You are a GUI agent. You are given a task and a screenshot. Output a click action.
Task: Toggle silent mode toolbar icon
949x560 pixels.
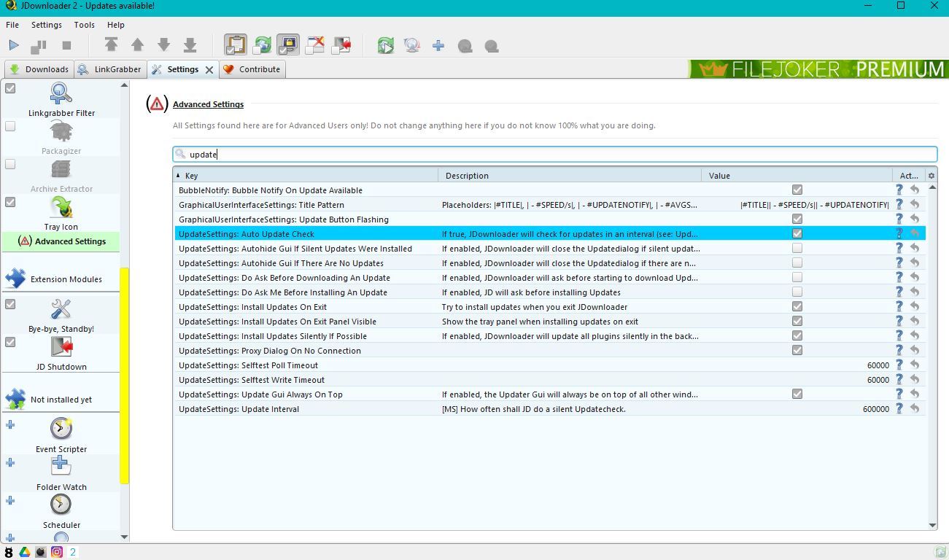coord(314,45)
